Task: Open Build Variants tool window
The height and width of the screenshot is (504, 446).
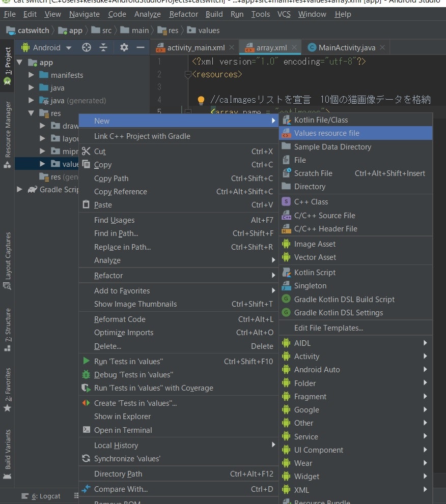Action: point(8,454)
